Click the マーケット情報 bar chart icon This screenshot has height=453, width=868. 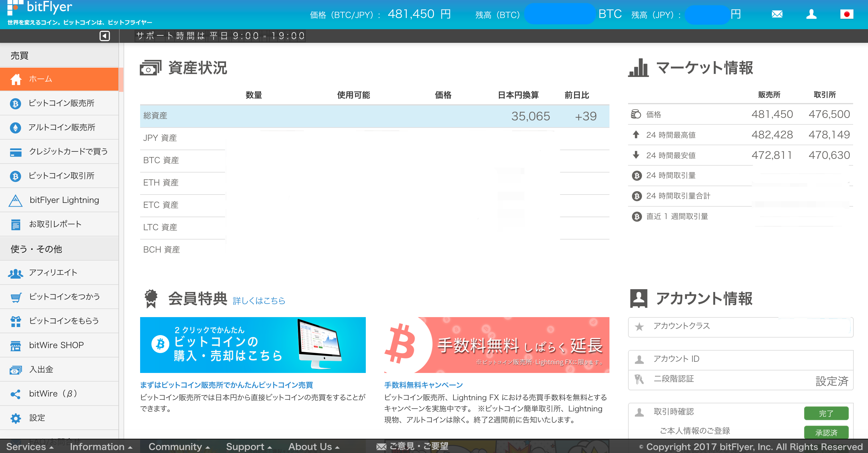point(638,67)
